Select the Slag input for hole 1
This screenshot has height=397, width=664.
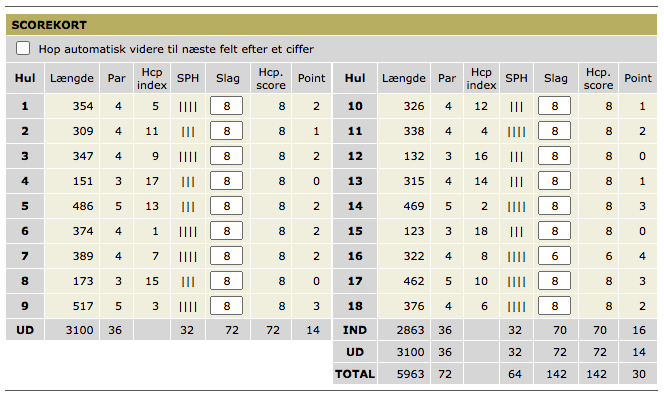227,106
